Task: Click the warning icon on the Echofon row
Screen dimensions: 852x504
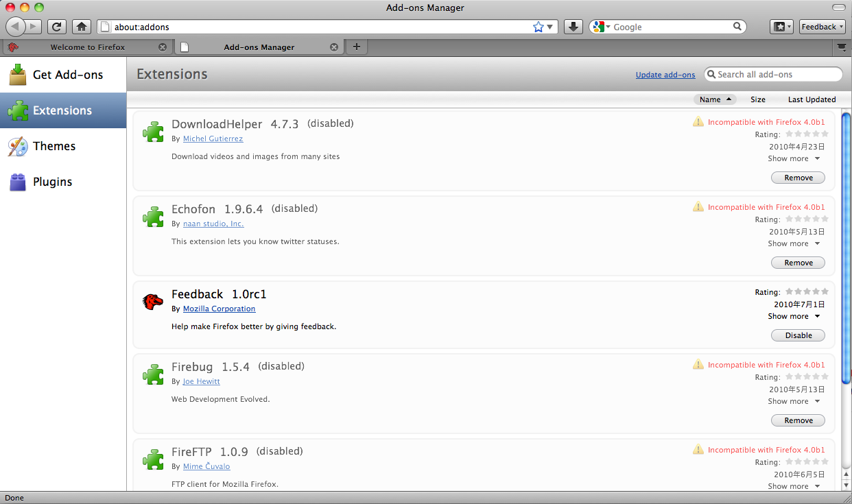Action: tap(698, 207)
